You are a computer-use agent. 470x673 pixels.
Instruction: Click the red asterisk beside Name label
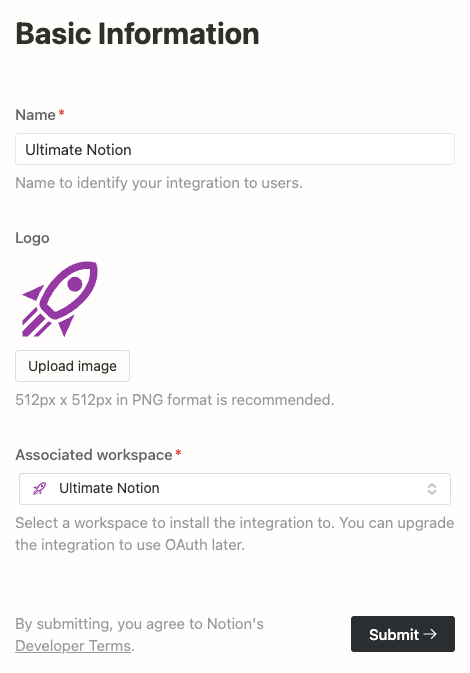(61, 113)
